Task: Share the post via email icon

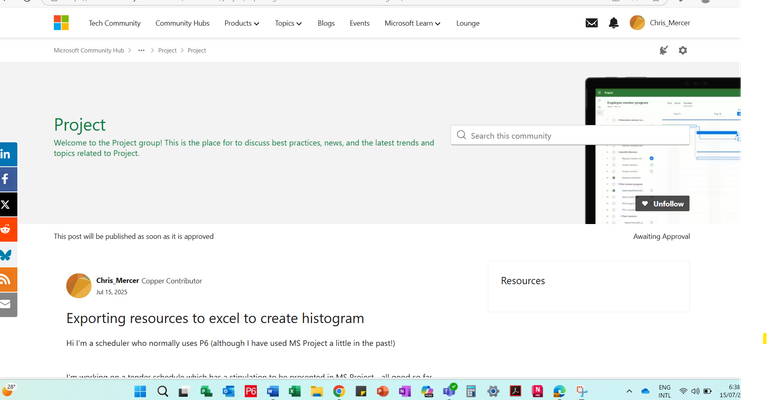Action: (6, 305)
